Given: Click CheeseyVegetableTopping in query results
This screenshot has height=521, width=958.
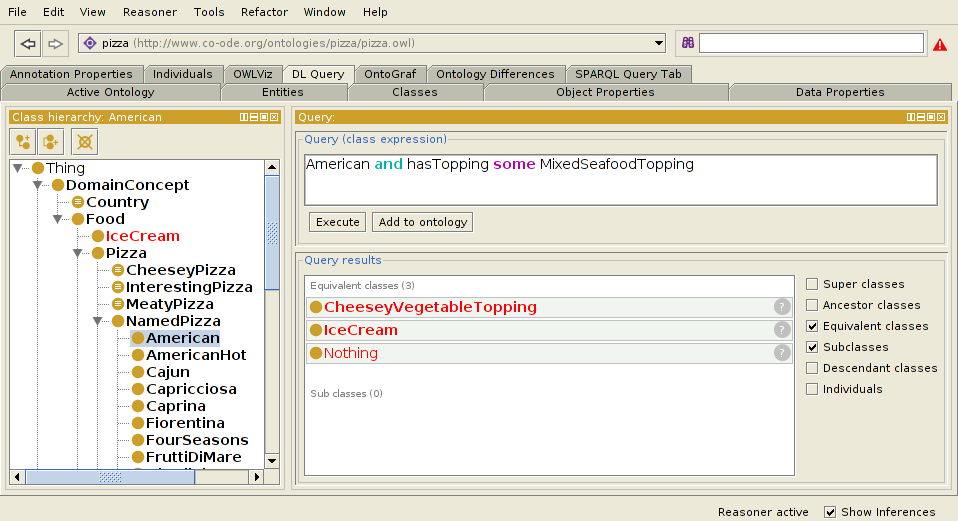Looking at the screenshot, I should 430,307.
